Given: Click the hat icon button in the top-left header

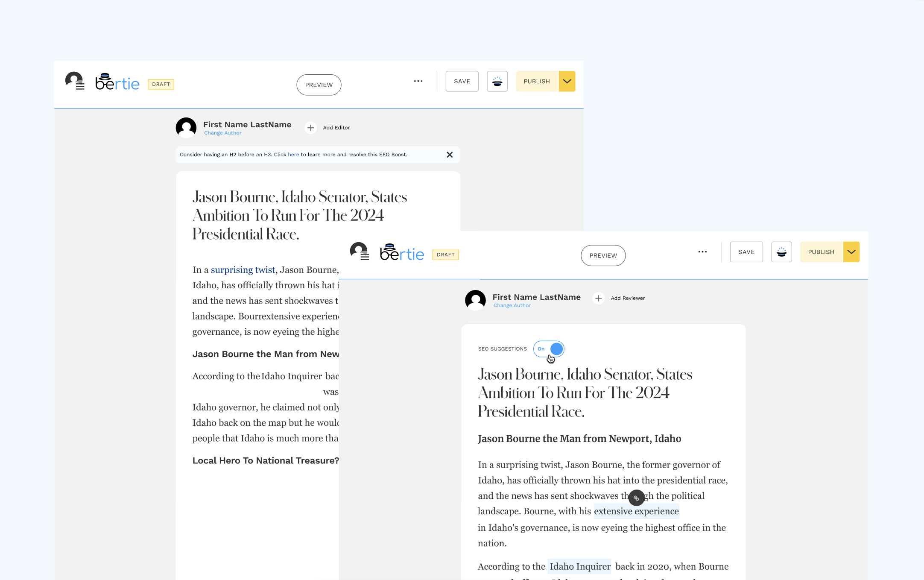Looking at the screenshot, I should 497,81.
